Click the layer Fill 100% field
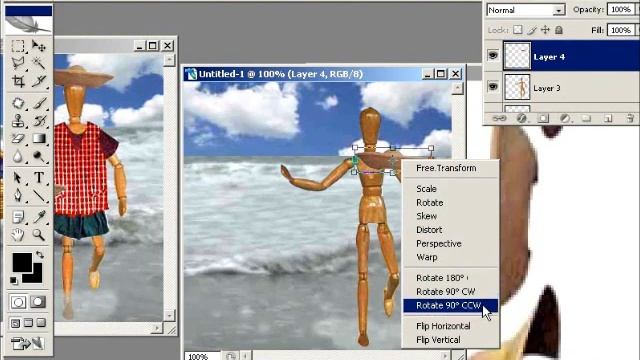Image resolution: width=640 pixels, height=360 pixels. click(x=620, y=30)
